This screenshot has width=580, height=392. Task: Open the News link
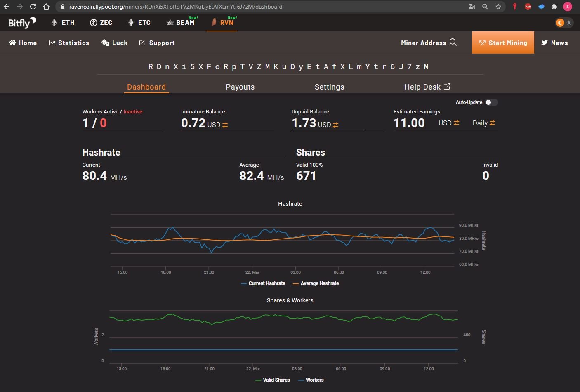pyautogui.click(x=554, y=43)
